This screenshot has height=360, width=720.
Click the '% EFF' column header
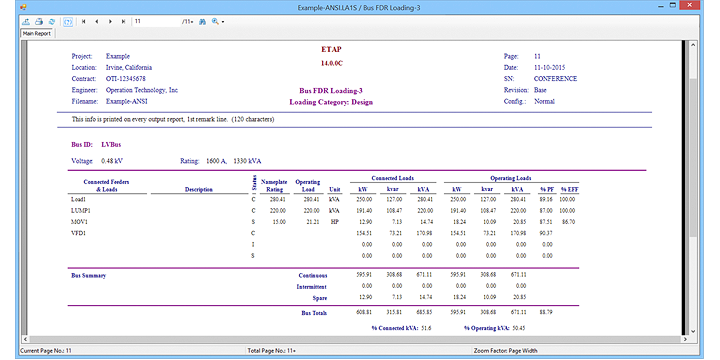click(x=569, y=189)
